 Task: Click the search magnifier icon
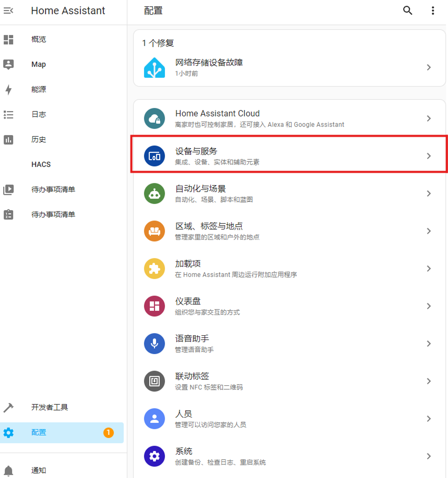(x=407, y=11)
